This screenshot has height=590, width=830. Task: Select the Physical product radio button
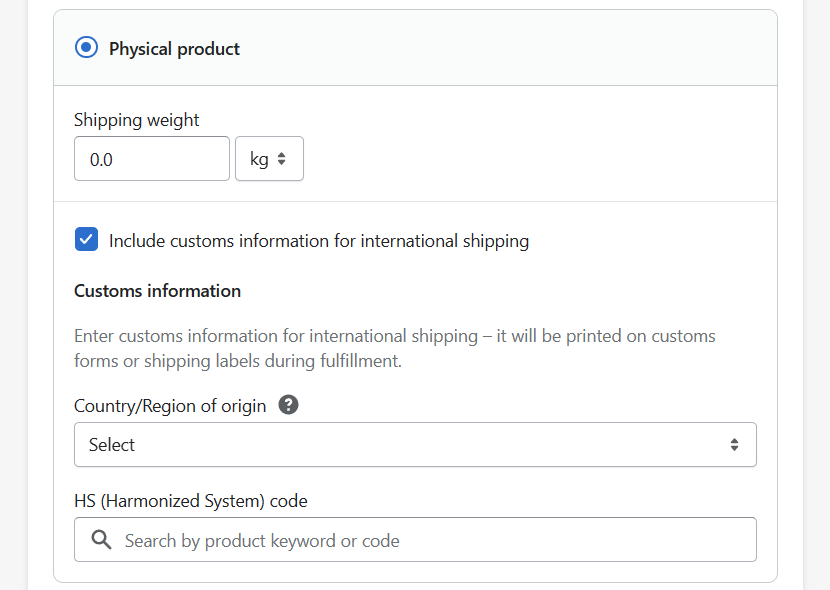click(86, 48)
